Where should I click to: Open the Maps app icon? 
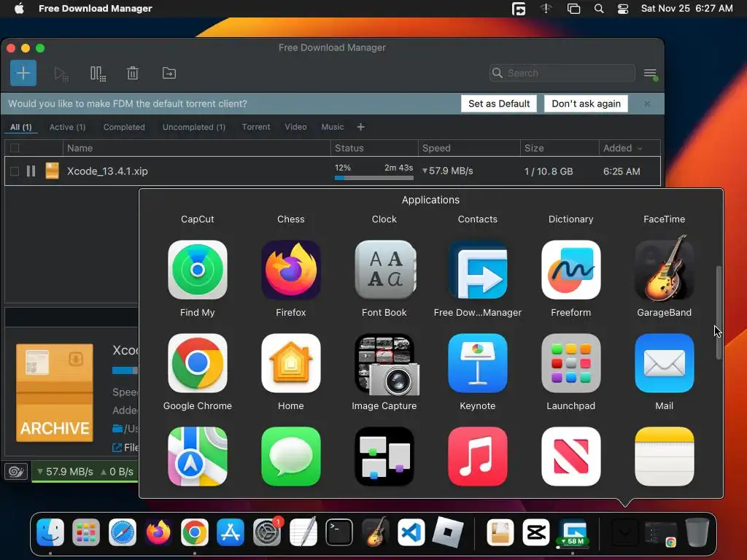coord(197,456)
